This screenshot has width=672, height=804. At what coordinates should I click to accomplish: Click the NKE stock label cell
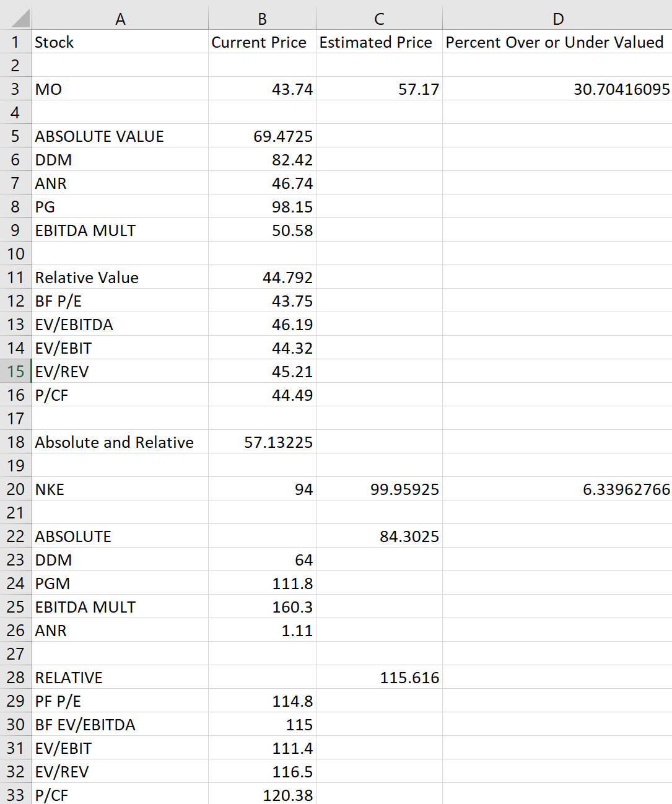pyautogui.click(x=120, y=489)
